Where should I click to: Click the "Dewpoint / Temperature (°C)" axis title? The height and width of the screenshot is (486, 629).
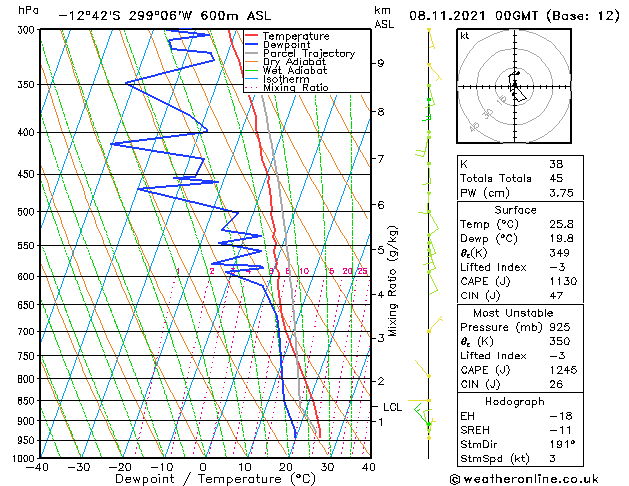click(215, 479)
